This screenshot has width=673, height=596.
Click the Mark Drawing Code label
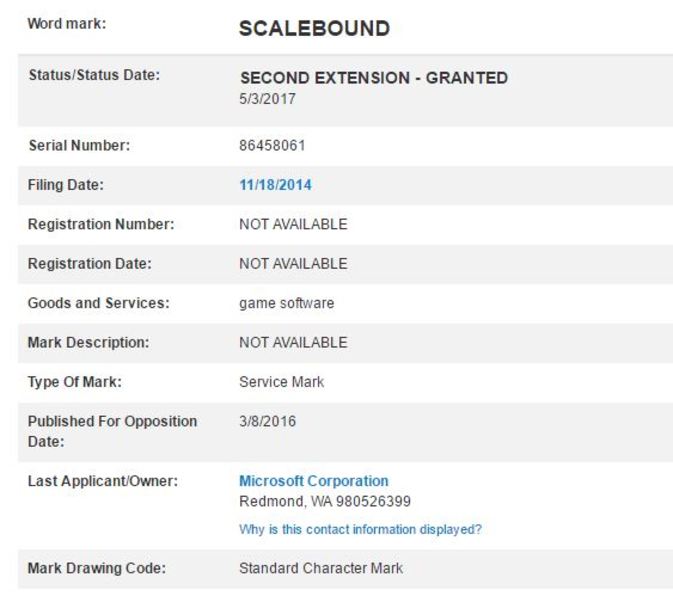[x=97, y=569]
